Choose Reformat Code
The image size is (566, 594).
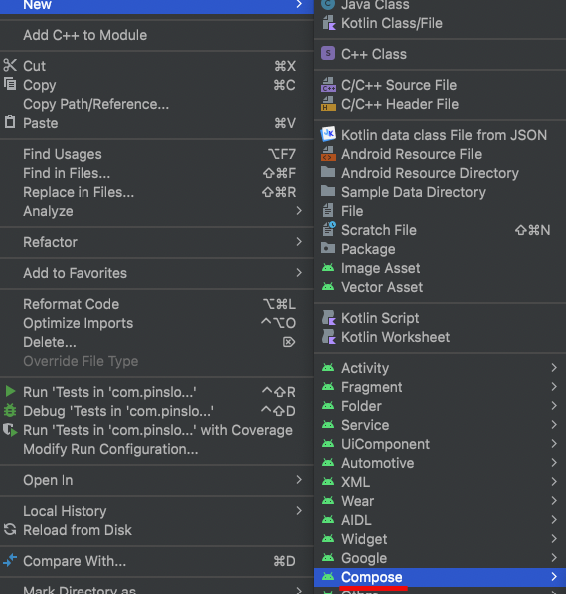click(71, 304)
